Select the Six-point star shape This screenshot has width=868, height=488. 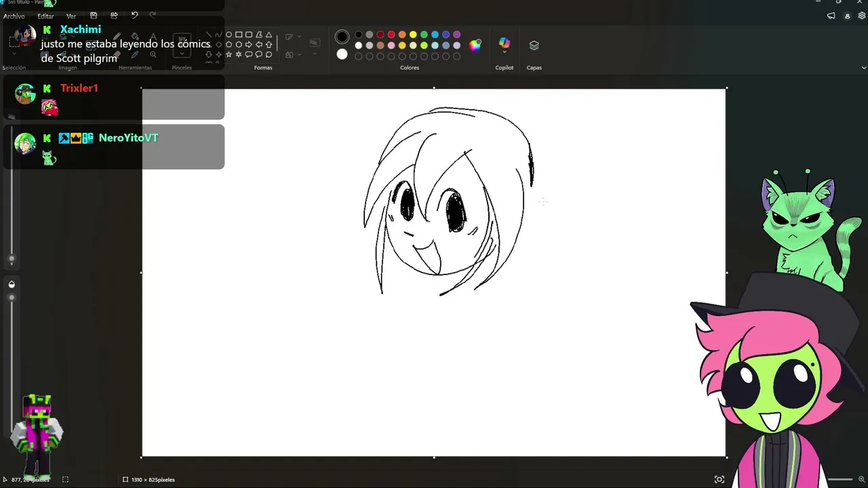pos(239,55)
